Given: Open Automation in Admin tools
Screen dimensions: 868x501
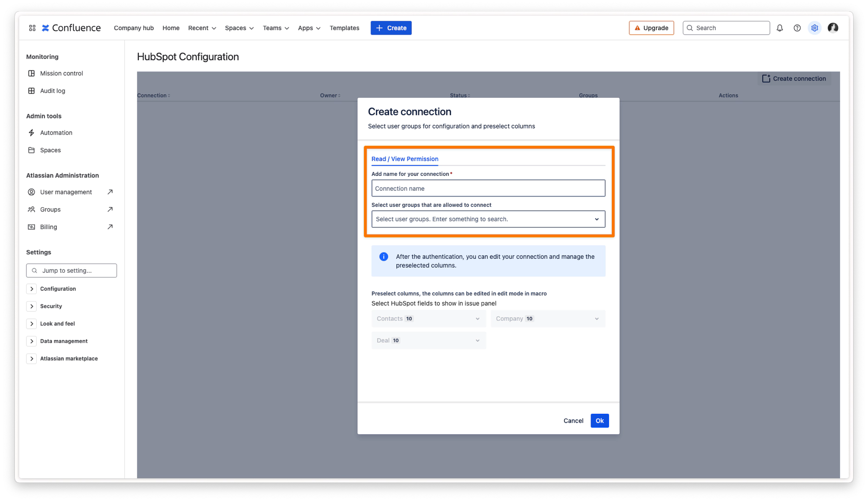Looking at the screenshot, I should pyautogui.click(x=56, y=133).
